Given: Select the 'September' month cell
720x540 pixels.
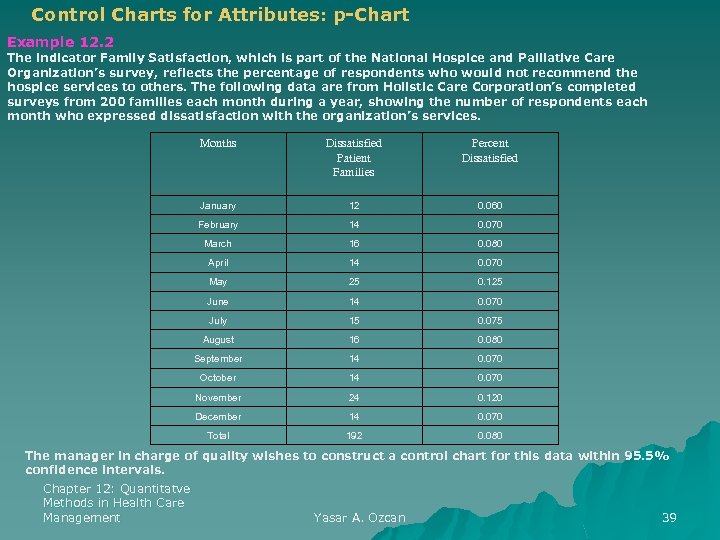Looking at the screenshot, I should click(x=218, y=359).
